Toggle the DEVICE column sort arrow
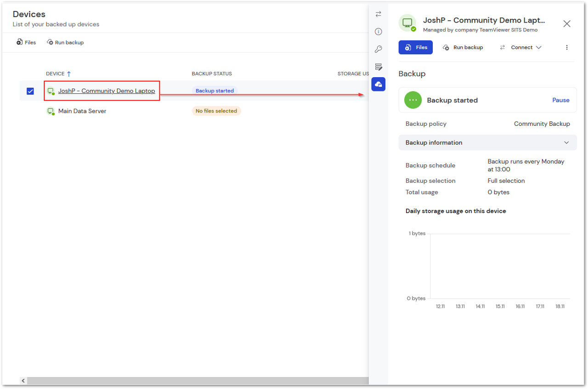This screenshot has width=588, height=389. (68, 73)
